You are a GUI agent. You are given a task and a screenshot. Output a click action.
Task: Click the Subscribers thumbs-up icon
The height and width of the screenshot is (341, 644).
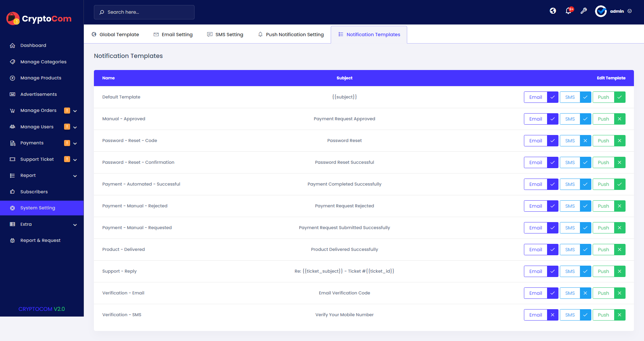[x=12, y=192]
